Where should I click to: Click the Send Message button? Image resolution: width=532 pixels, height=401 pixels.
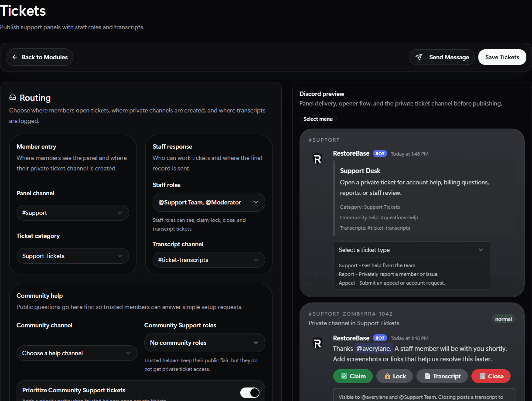tap(442, 57)
